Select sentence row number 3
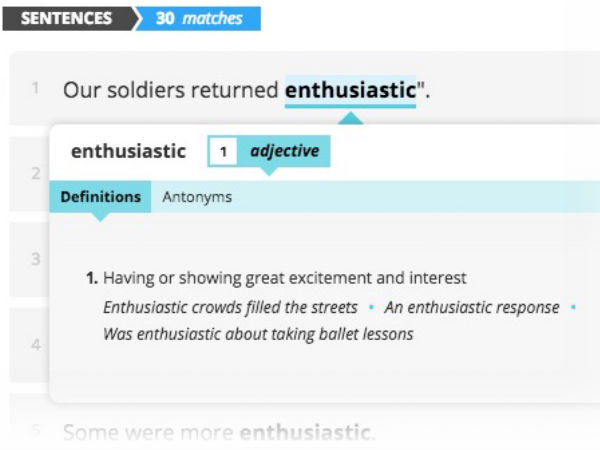Screen dimensions: 600x450 [35, 259]
